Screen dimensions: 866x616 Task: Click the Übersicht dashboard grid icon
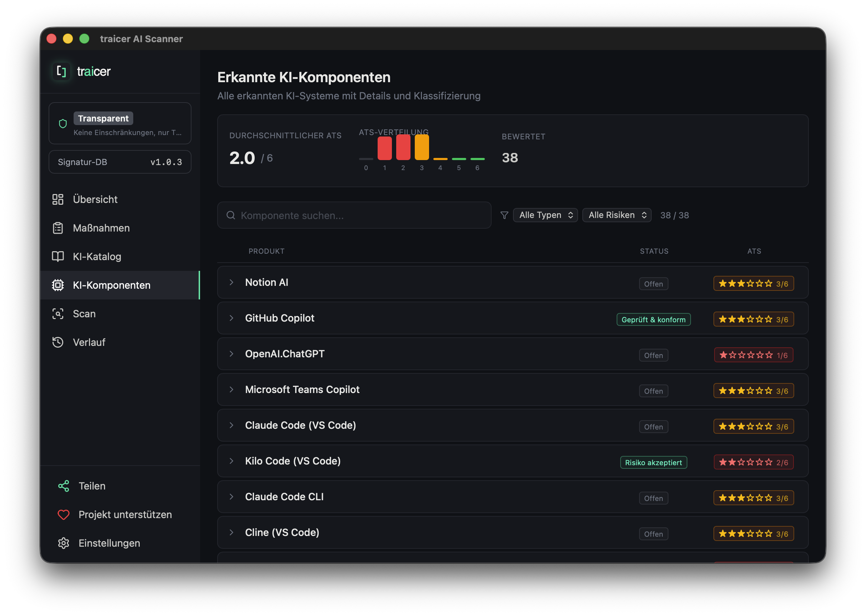pyautogui.click(x=58, y=199)
